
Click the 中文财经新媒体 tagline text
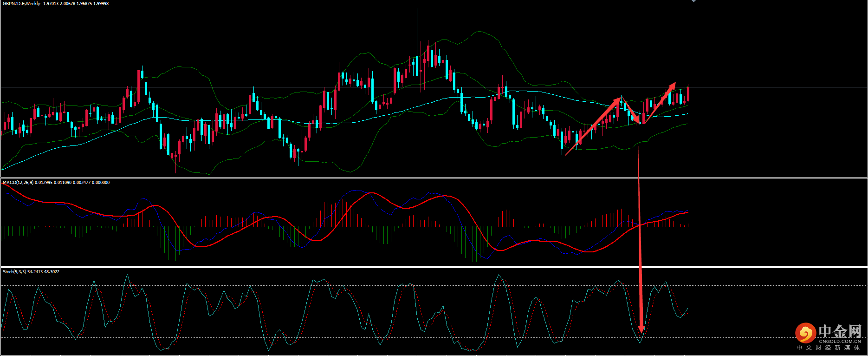coord(829,348)
